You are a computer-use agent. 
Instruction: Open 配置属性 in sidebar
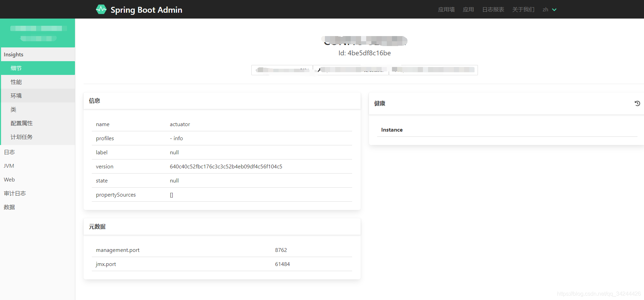[x=38, y=123]
